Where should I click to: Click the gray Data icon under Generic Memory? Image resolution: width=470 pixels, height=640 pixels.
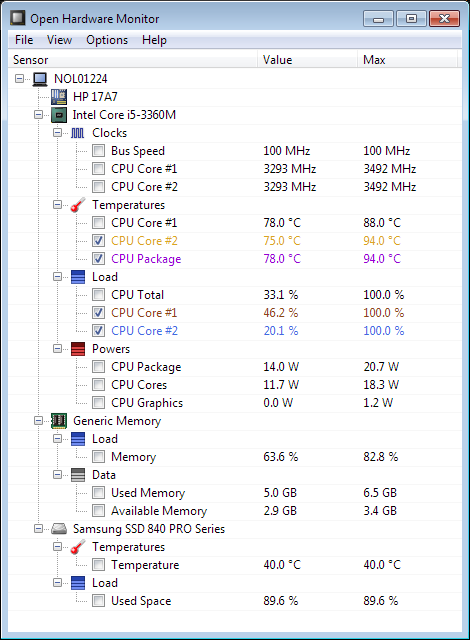[x=78, y=475]
